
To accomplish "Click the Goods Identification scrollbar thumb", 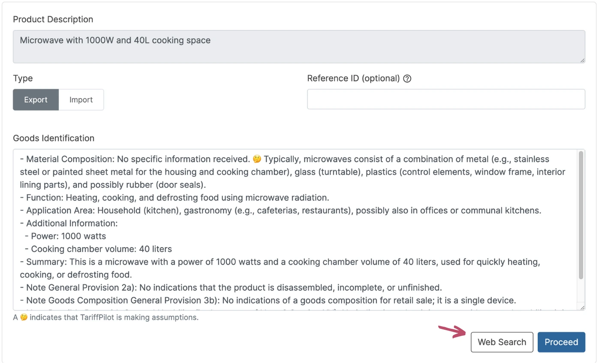I will click(581, 214).
